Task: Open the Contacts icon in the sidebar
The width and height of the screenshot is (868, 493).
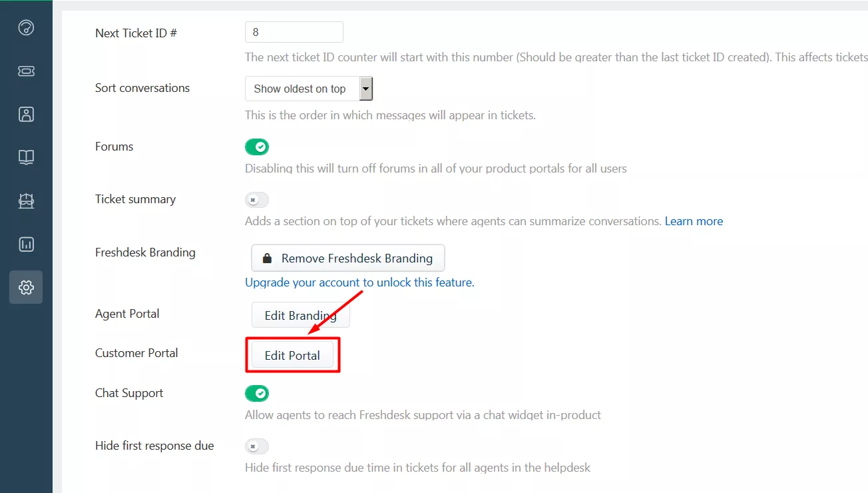Action: (26, 114)
